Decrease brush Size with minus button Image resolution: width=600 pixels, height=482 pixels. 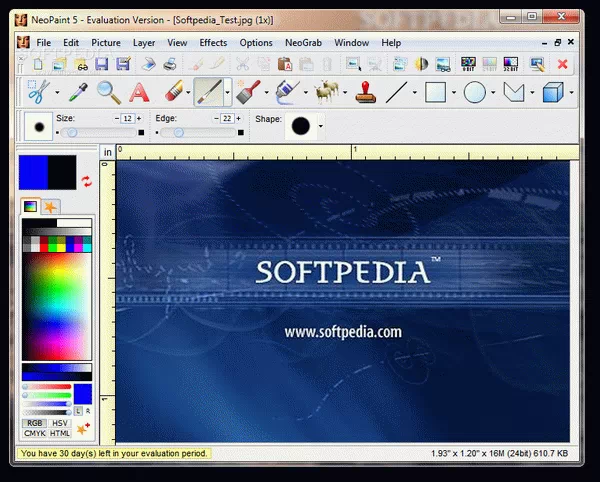117,119
